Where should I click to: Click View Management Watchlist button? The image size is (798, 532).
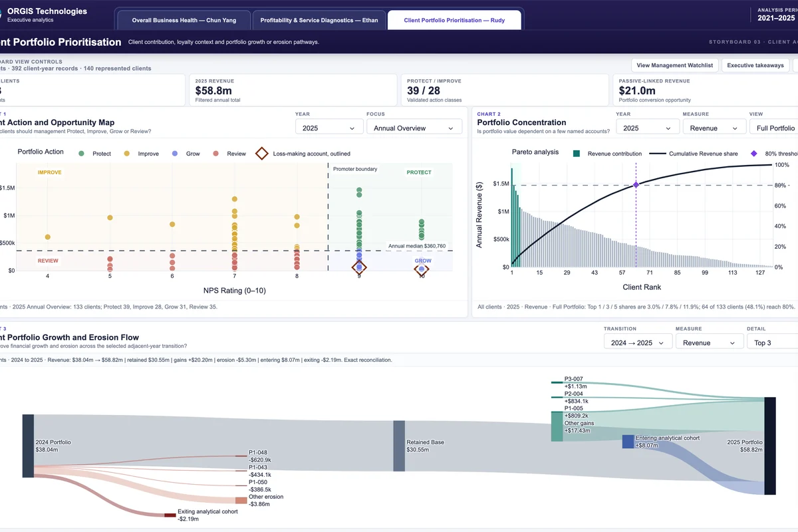(x=674, y=65)
